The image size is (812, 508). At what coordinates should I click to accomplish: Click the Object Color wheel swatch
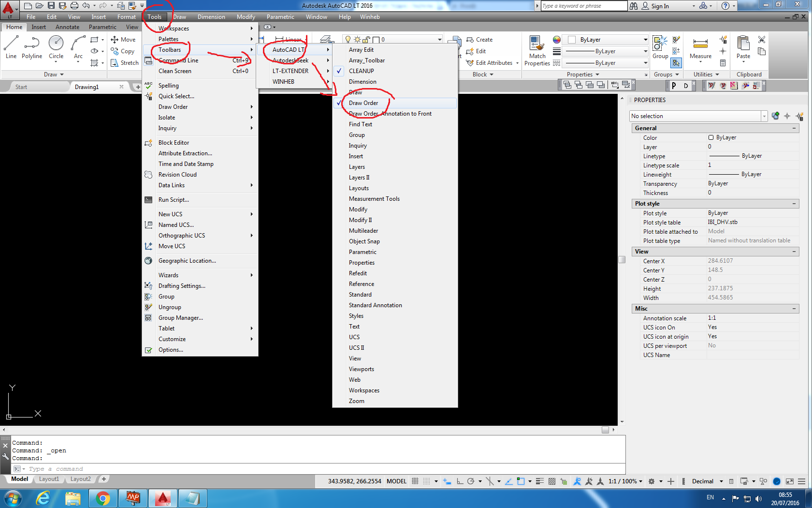(557, 40)
